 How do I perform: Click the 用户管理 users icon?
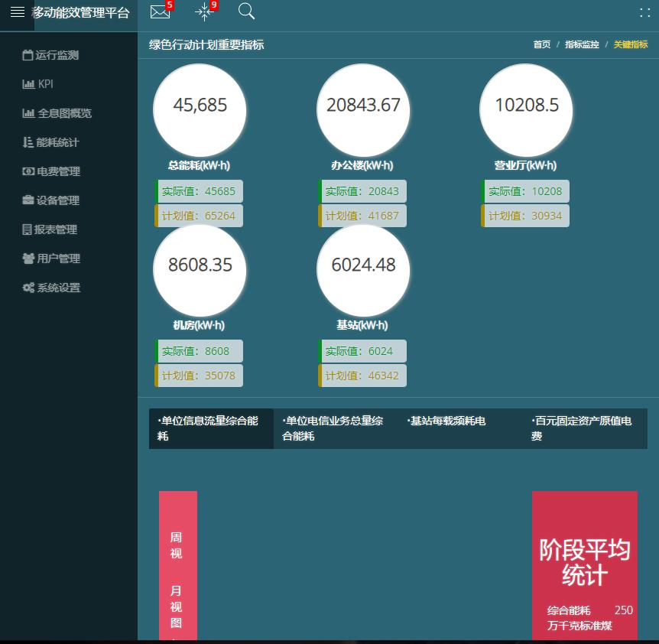tap(28, 259)
